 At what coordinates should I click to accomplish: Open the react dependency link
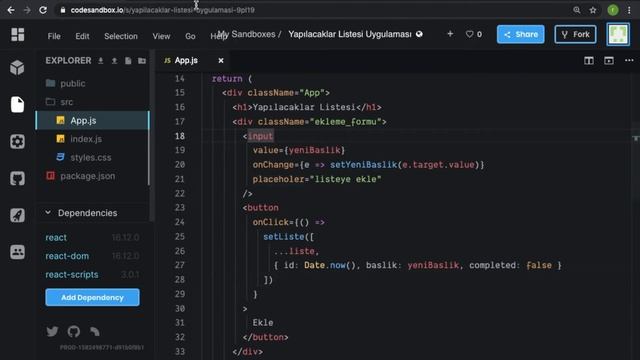click(x=56, y=237)
